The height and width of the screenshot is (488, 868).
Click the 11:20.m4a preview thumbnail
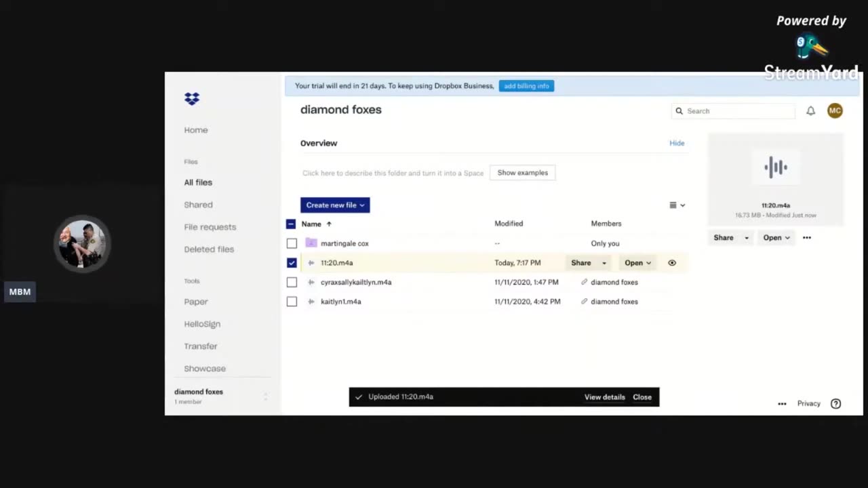[776, 167]
